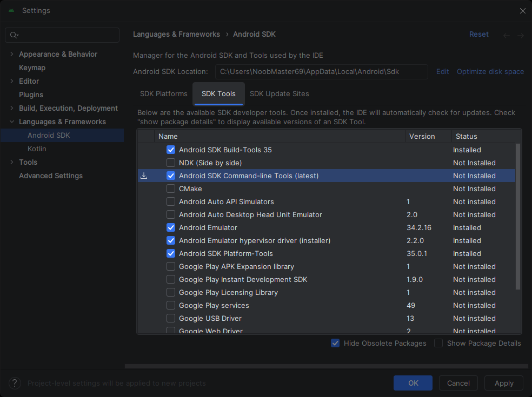Screen dimensions: 532x397
Task: Uncheck Android SDK Build-Tools 35
Action: coord(171,150)
